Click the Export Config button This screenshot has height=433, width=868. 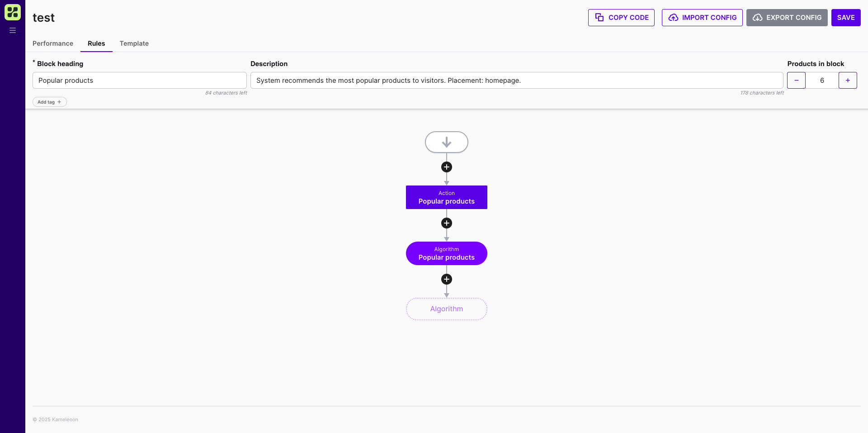[x=787, y=18]
